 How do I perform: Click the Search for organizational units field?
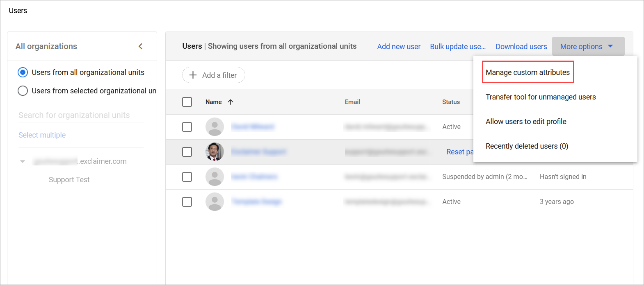click(x=81, y=115)
